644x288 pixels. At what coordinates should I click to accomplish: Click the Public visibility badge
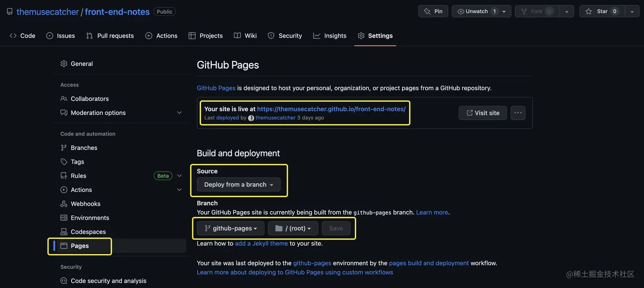pyautogui.click(x=164, y=12)
